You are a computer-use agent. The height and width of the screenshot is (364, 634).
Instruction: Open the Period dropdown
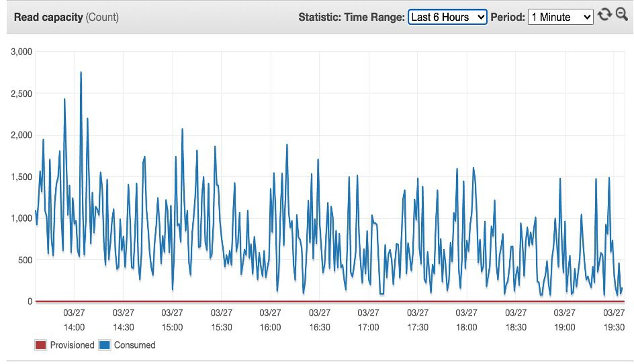coord(560,17)
